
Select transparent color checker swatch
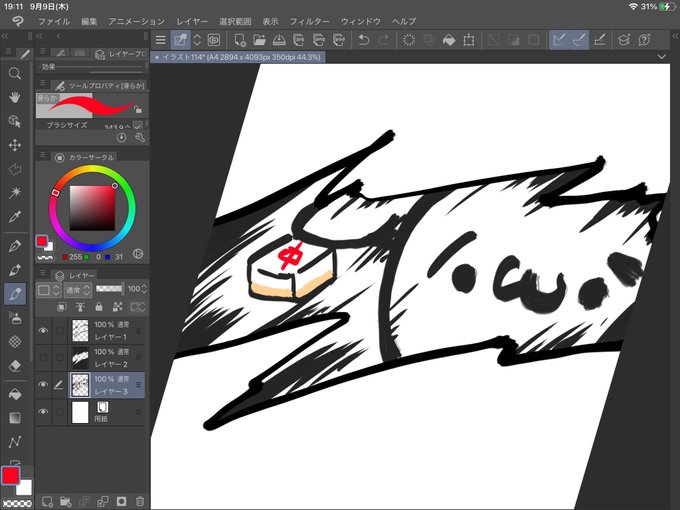pyautogui.click(x=17, y=503)
